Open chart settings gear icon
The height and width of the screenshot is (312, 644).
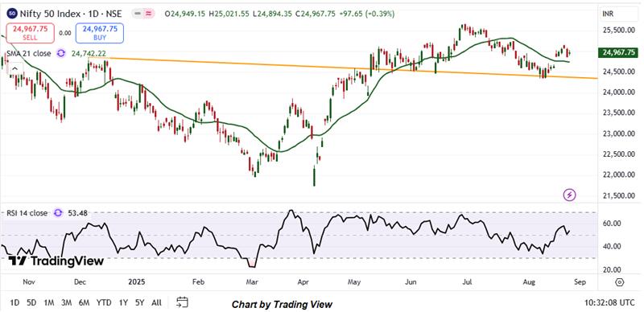tap(620, 282)
